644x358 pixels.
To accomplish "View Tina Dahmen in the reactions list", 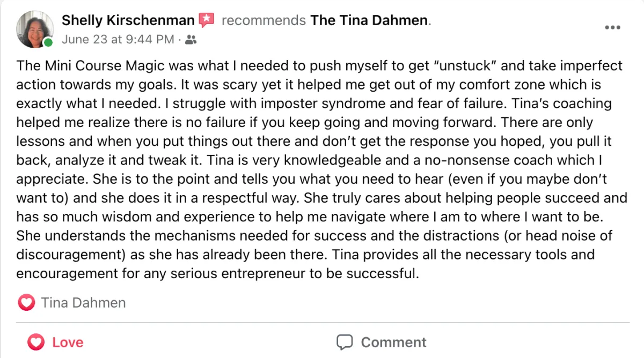I will (x=83, y=303).
